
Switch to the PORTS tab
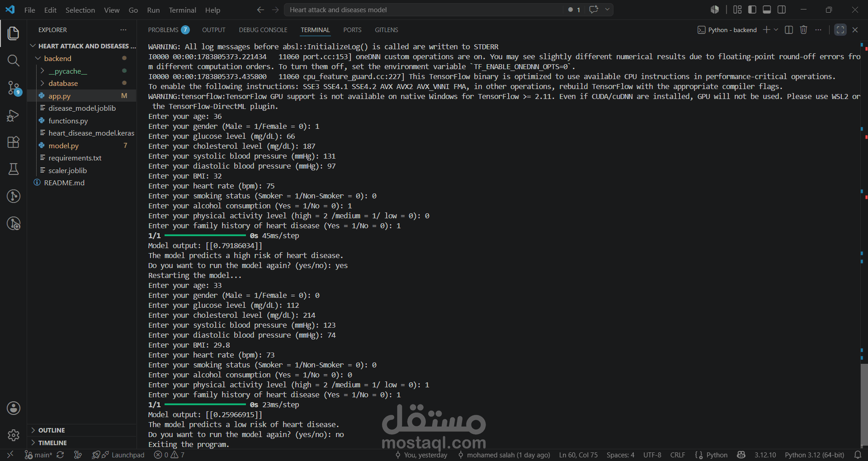352,30
